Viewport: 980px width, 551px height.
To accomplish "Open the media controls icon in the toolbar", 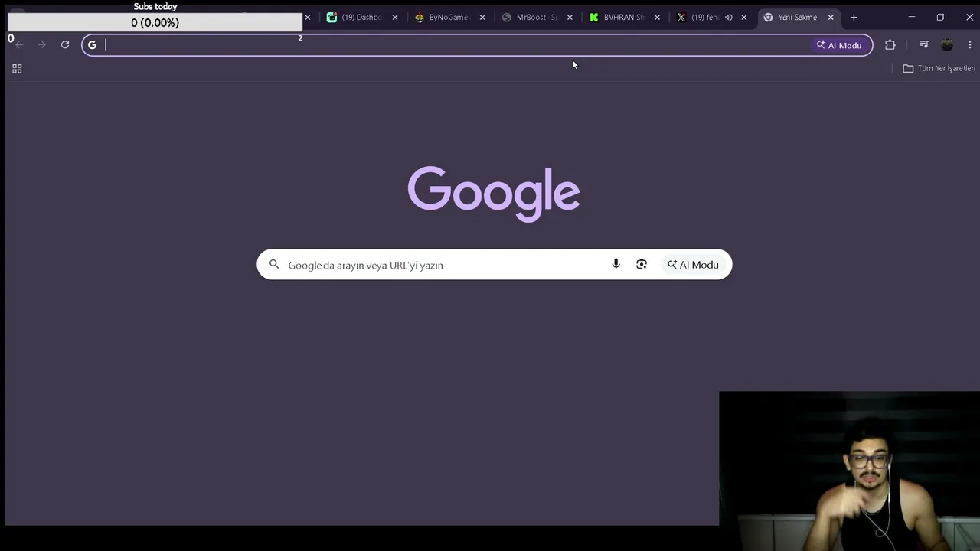I will (x=923, y=45).
